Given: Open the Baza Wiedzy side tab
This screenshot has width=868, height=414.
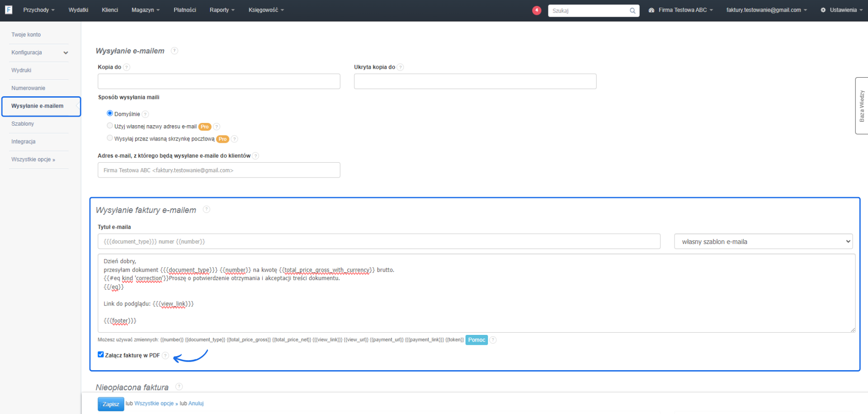Looking at the screenshot, I should [x=862, y=106].
